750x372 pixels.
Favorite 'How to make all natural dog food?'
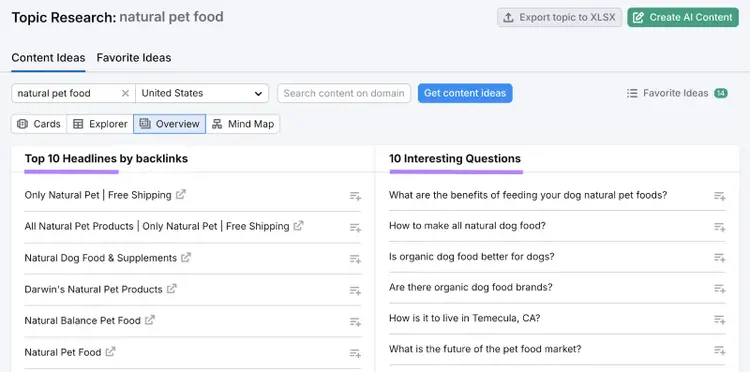(x=719, y=227)
